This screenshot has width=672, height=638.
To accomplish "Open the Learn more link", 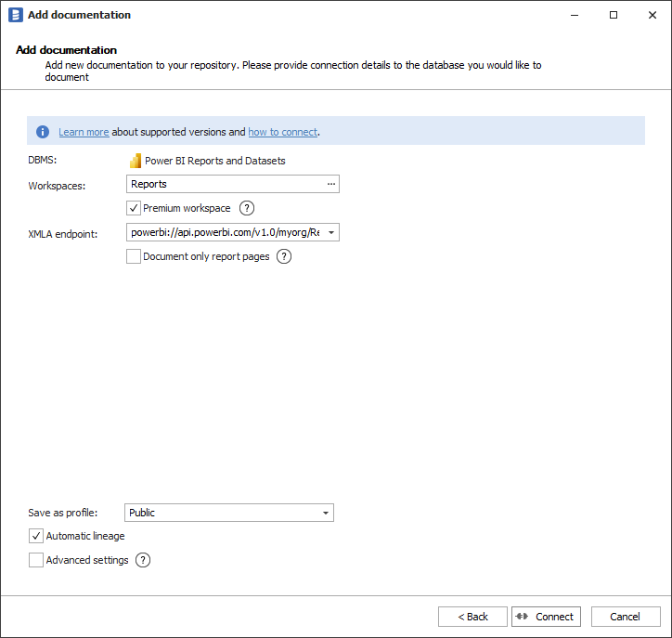I will tap(84, 132).
